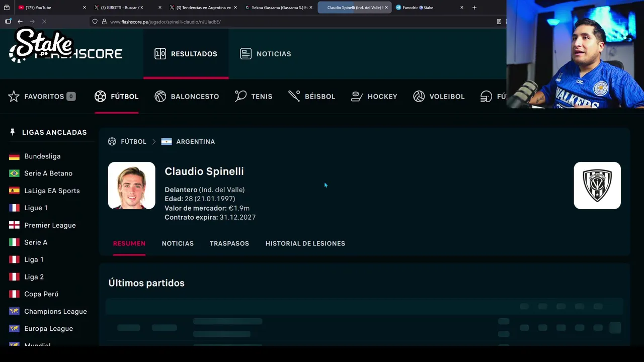Open a new browser tab
This screenshot has height=362, width=644.
(474, 8)
